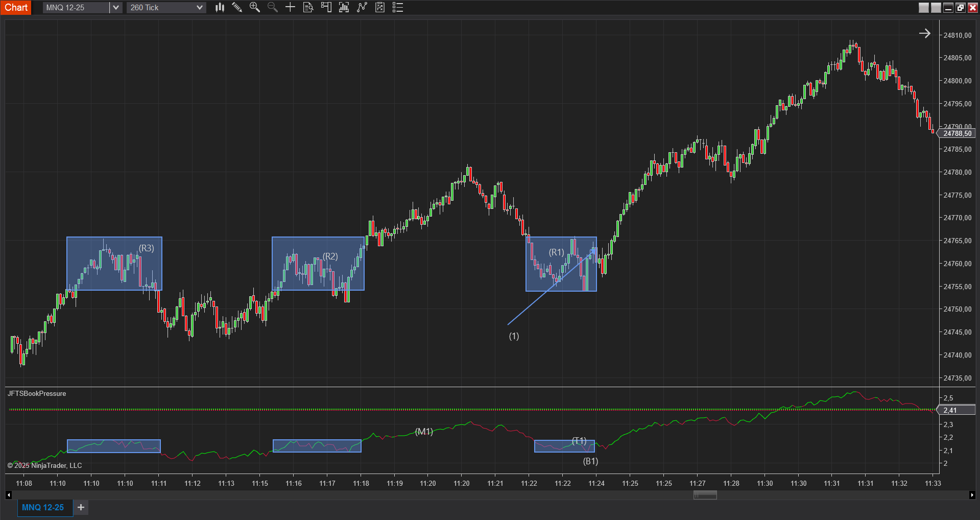Switch to the MNQ 12-25 bottom tab

click(43, 507)
